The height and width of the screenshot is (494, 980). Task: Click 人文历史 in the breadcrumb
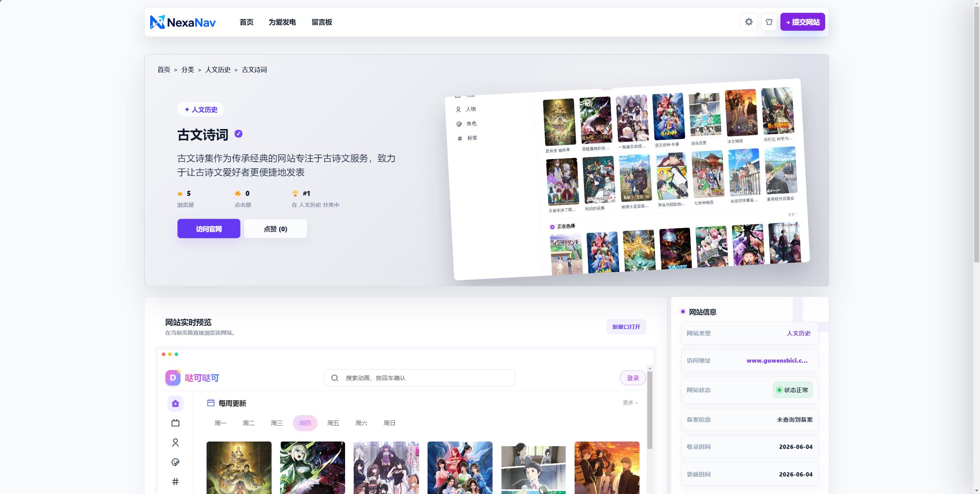(218, 70)
